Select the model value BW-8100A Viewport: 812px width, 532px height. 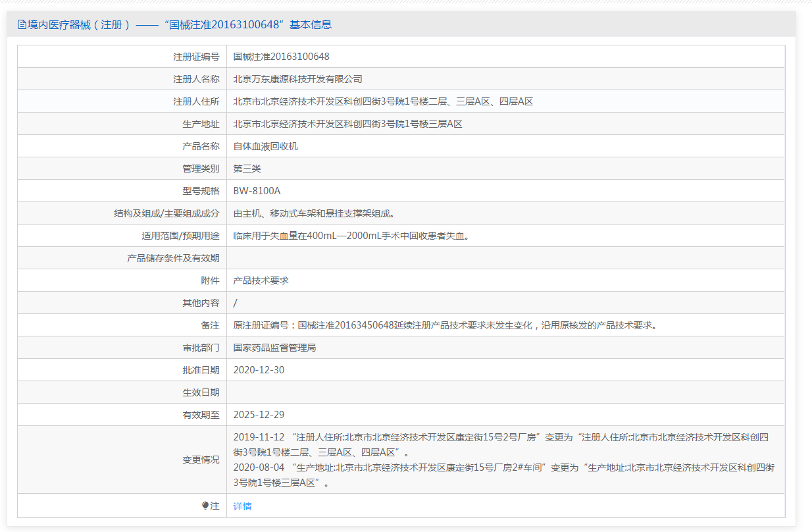click(257, 191)
